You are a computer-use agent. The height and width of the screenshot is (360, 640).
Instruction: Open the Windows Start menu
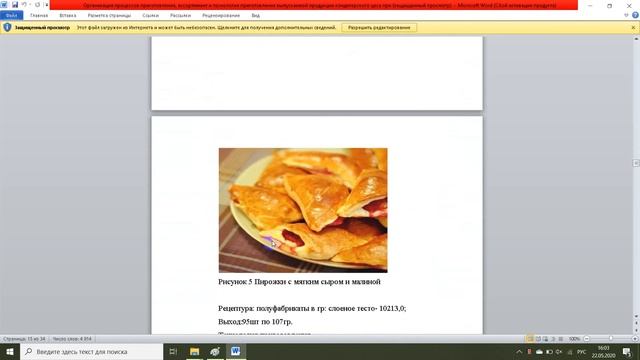(10, 351)
